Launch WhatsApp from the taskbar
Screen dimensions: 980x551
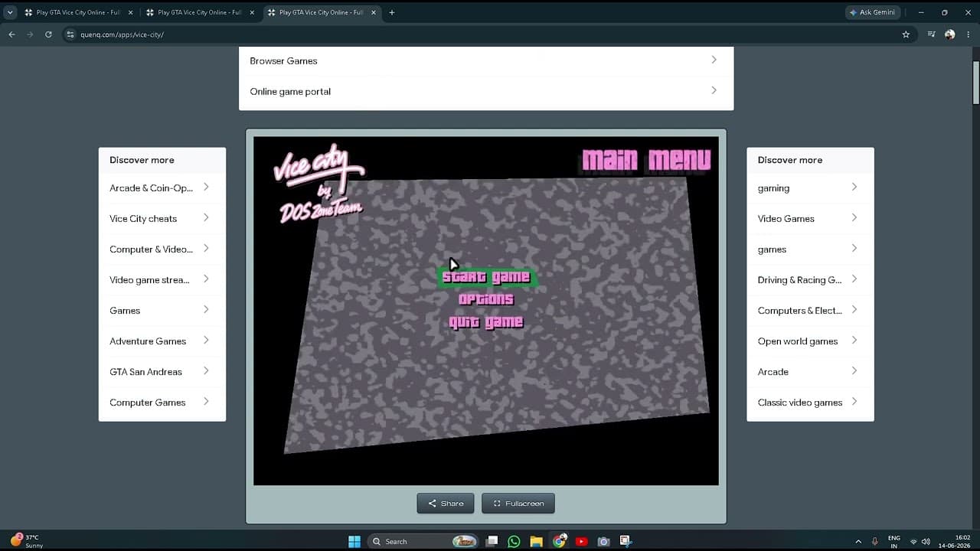coord(514,541)
